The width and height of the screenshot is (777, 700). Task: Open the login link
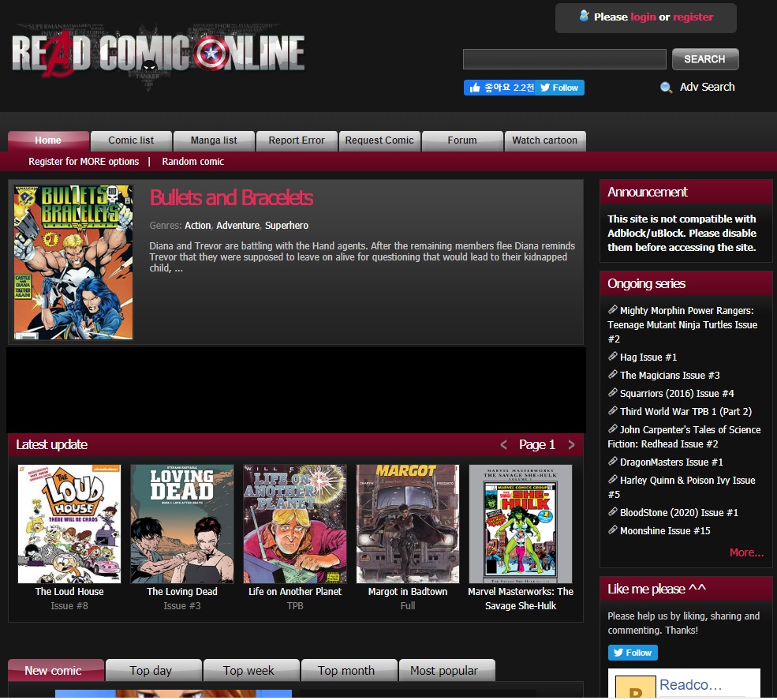643,17
